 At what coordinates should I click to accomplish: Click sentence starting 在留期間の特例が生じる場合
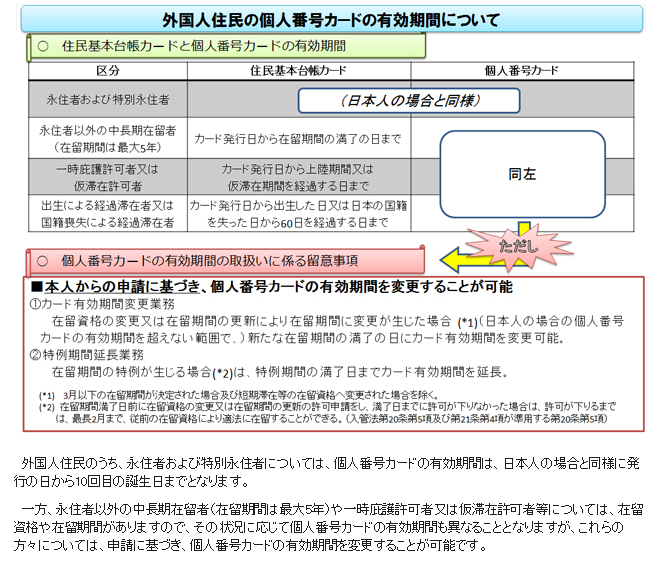[280, 372]
